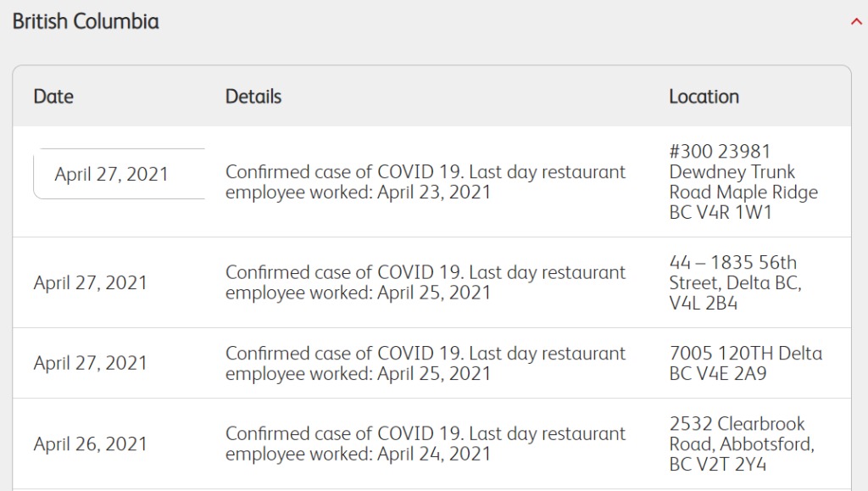
Task: Select the Details column header
Action: pos(253,97)
